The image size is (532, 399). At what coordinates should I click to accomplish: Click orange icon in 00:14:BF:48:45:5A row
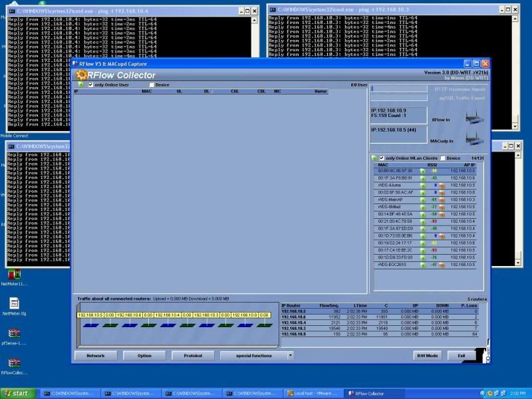(442, 214)
